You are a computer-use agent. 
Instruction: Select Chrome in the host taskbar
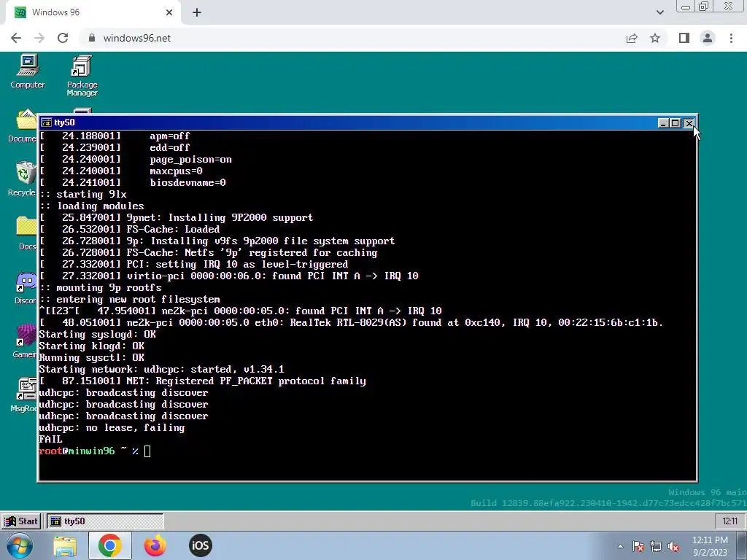(109, 545)
